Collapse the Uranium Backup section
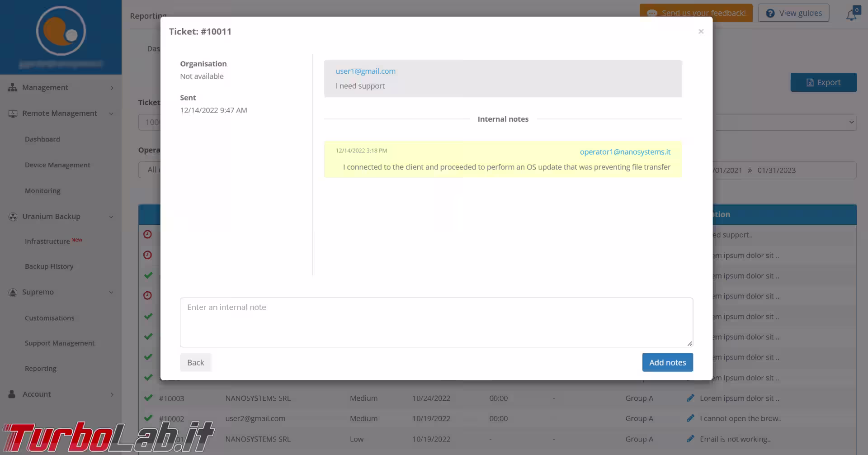Screen dimensions: 868x455 click(61, 216)
